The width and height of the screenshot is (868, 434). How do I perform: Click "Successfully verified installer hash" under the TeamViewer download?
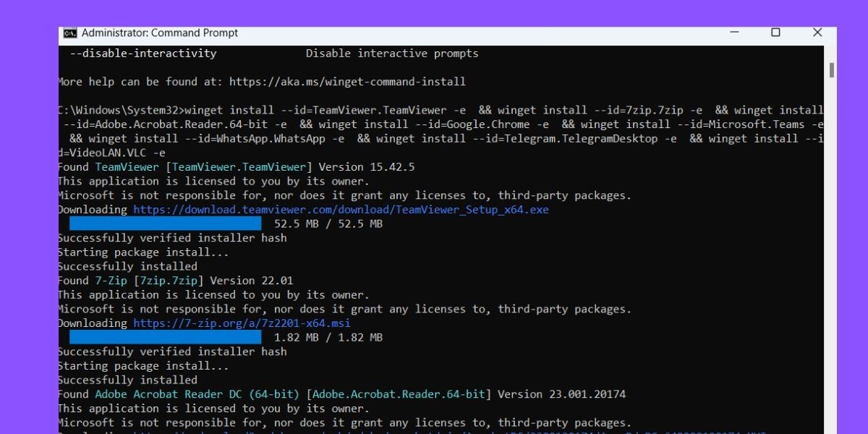click(x=172, y=238)
